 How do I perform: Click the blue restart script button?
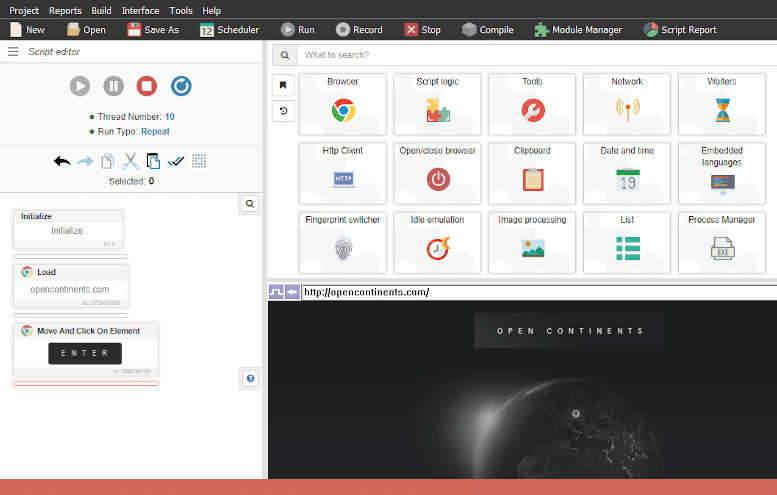tap(181, 86)
